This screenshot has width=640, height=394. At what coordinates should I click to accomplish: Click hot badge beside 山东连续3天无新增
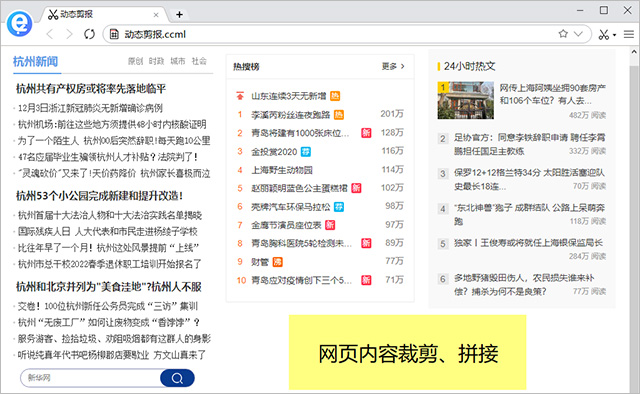tap(335, 96)
